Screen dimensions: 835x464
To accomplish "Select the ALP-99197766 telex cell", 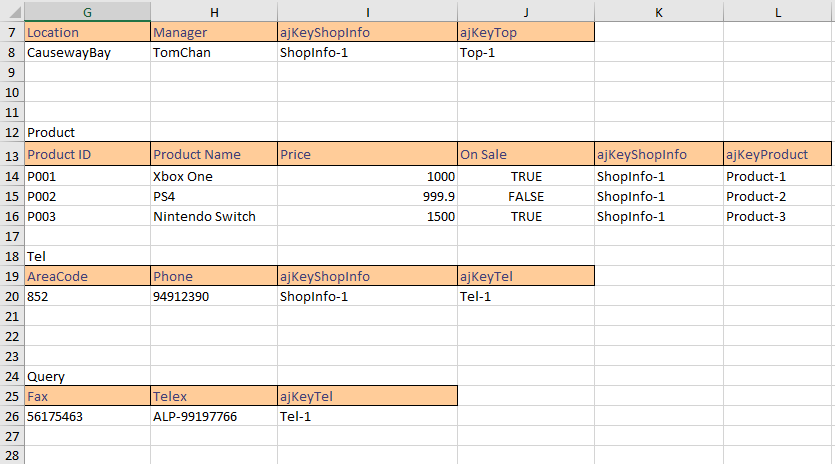I will 213,416.
